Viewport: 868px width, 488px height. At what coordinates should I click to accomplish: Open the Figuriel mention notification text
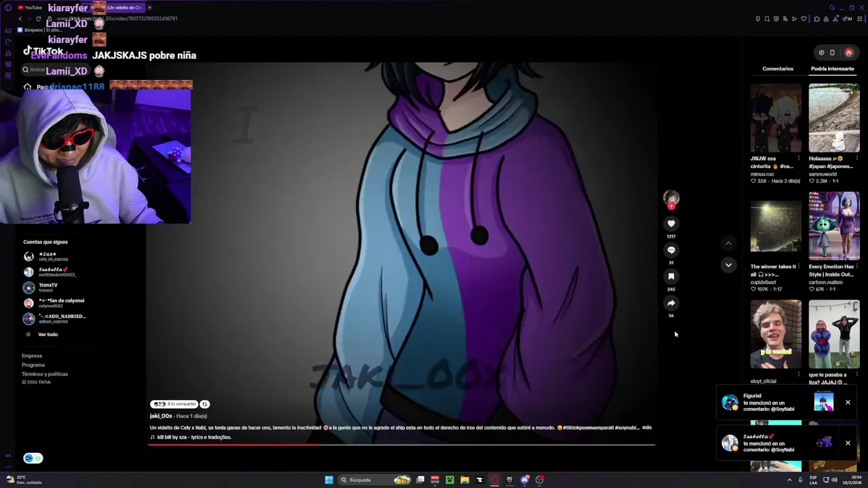768,403
